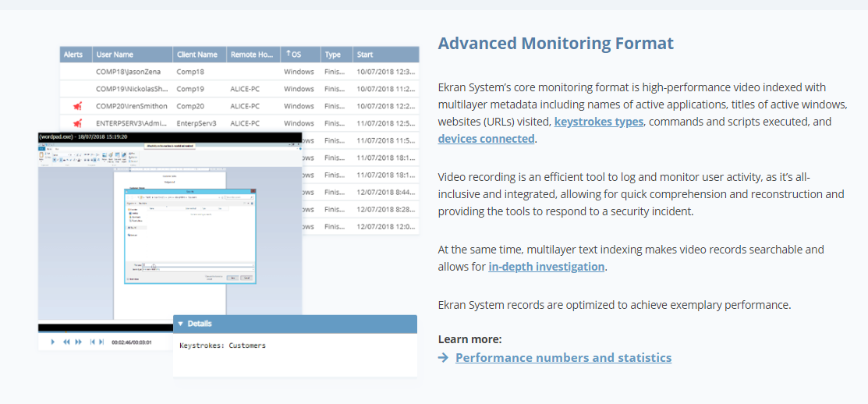Click Windows OS cell in Comp18 row
The image size is (868, 404).
tap(299, 72)
